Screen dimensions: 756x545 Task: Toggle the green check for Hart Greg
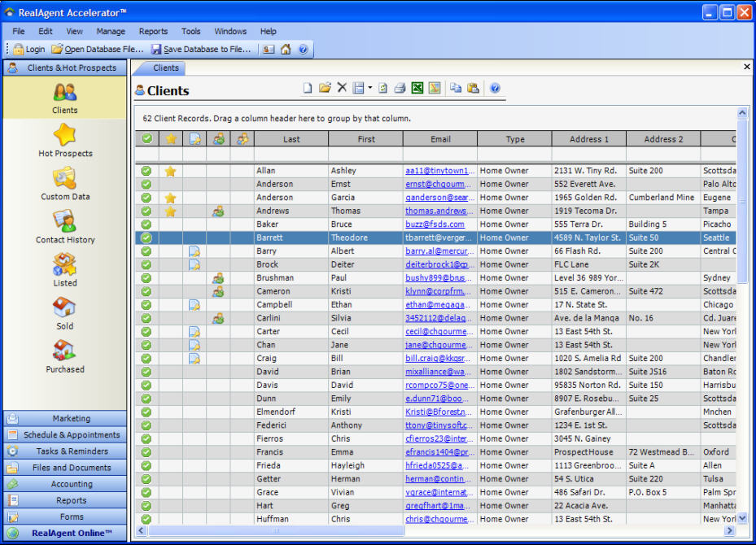[146, 506]
